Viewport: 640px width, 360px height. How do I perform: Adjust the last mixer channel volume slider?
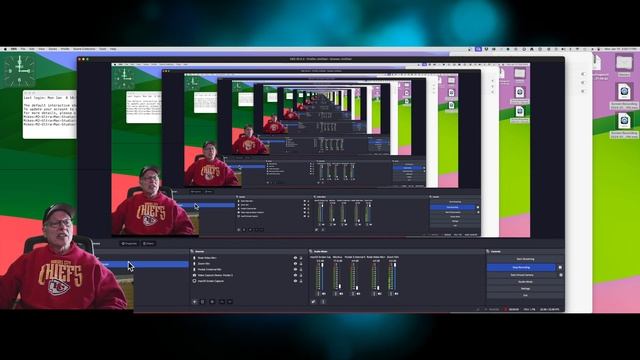[x=395, y=276]
